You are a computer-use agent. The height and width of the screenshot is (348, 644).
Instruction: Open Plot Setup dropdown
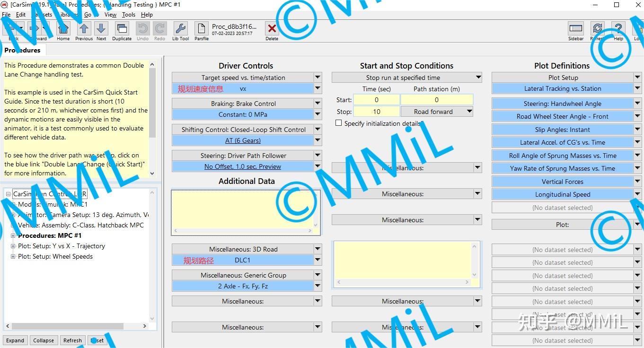[637, 78]
